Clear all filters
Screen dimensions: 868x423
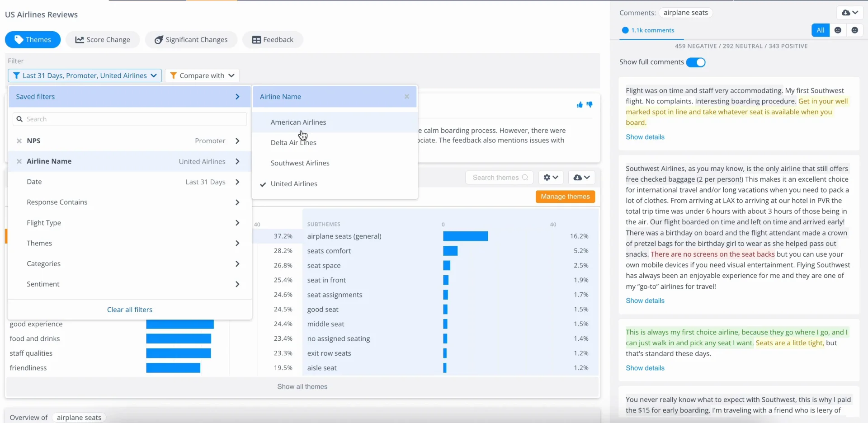(130, 310)
